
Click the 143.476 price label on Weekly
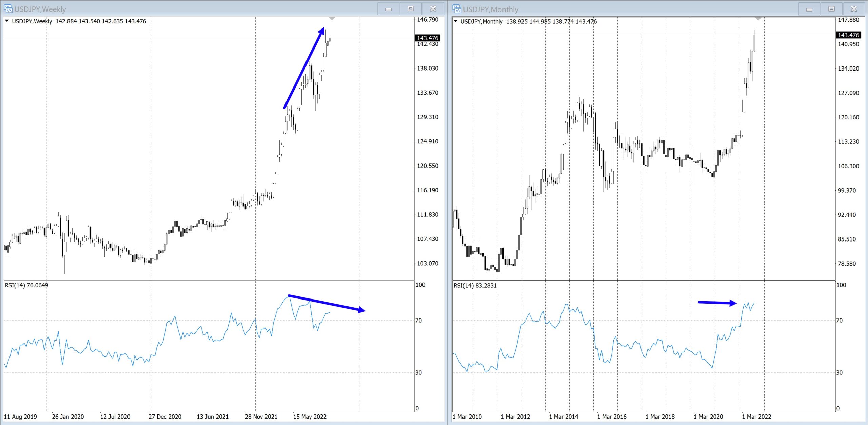pyautogui.click(x=428, y=38)
